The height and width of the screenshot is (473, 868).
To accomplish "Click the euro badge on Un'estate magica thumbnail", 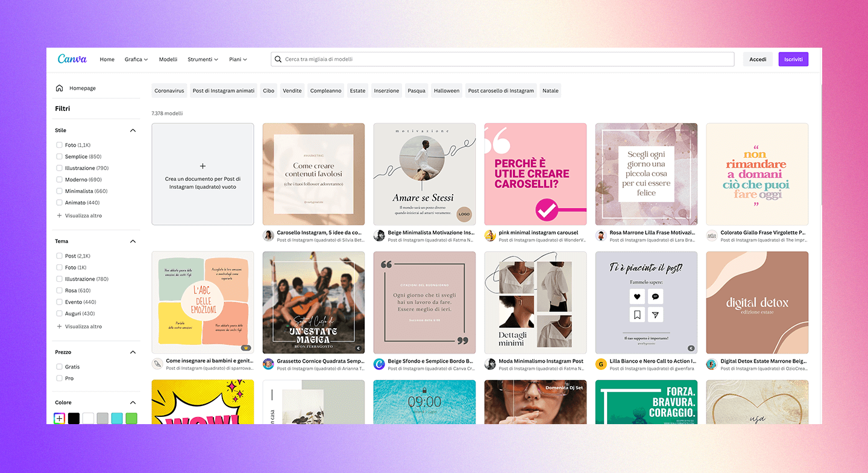I will (x=358, y=348).
